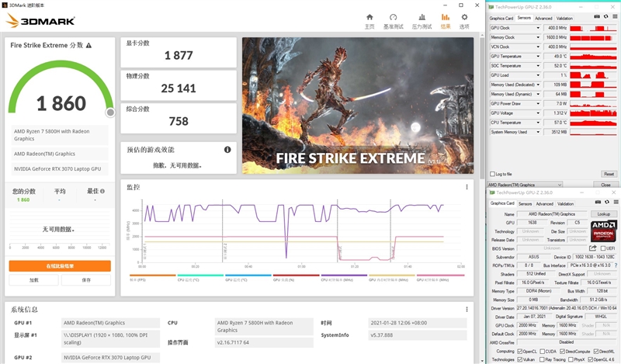Toggle the Vulkan checkbox
Viewport: 621px width, 364px height.
tap(520, 359)
